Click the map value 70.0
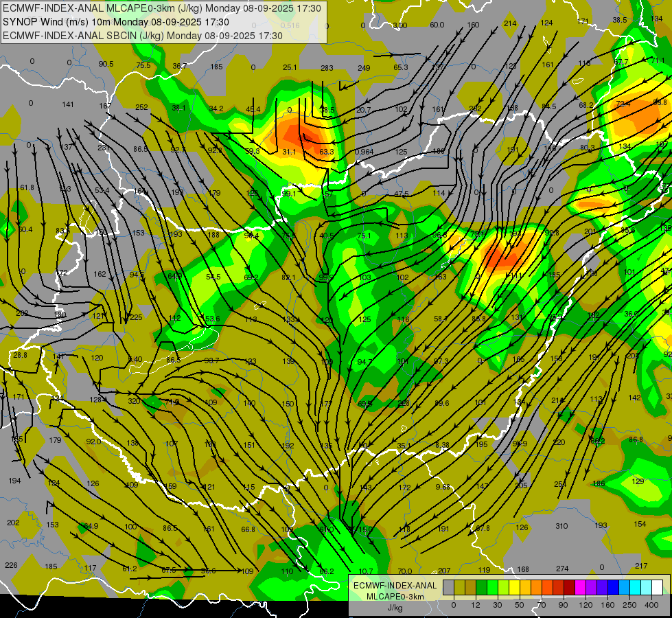Screen dimensions: 672x618 404,571
